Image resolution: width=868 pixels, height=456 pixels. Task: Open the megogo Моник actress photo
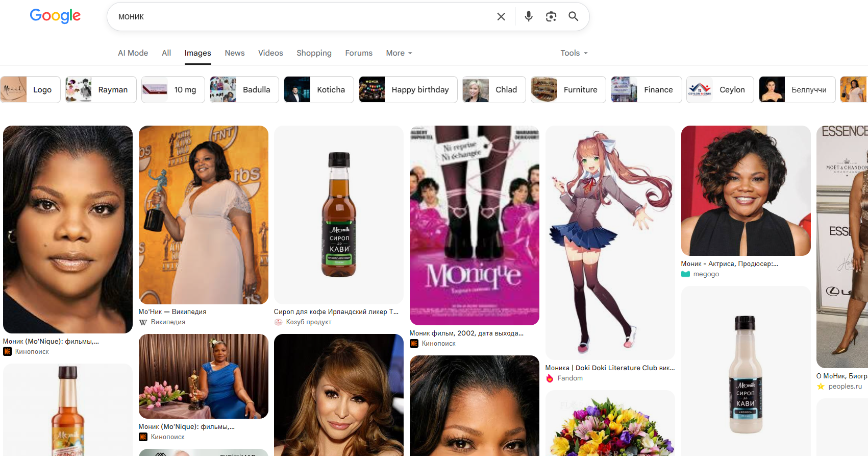click(746, 190)
